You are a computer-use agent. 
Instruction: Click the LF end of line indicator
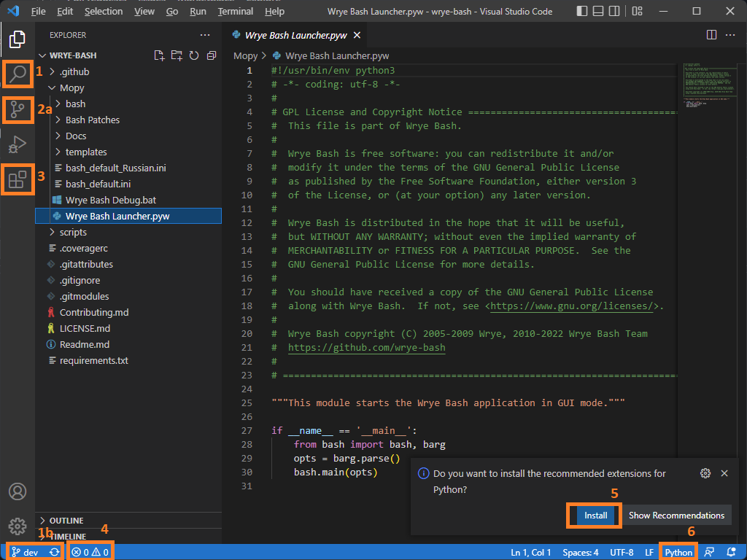649,553
